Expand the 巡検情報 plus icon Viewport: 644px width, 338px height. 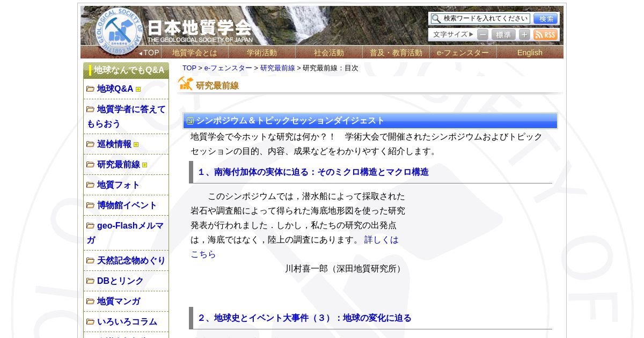136,145
